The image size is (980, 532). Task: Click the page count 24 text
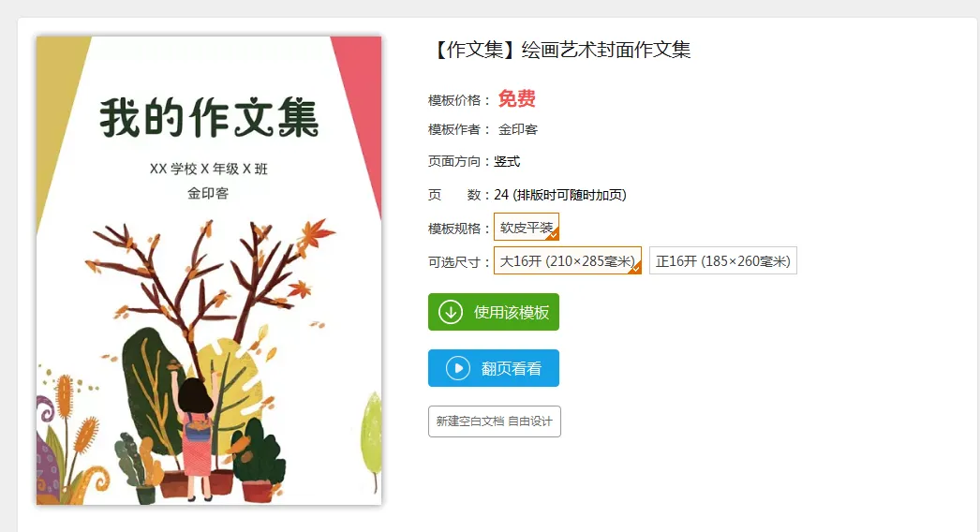point(501,195)
